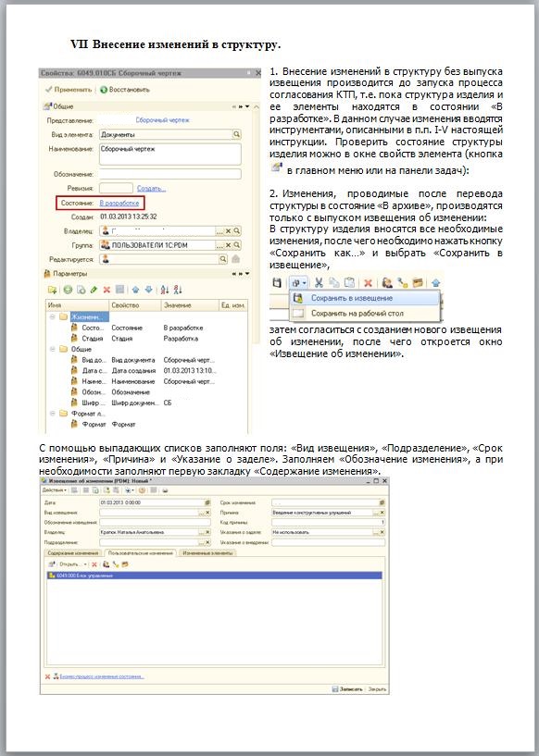
Task: Click into empty Обозначение field in properties
Action: coord(169,174)
